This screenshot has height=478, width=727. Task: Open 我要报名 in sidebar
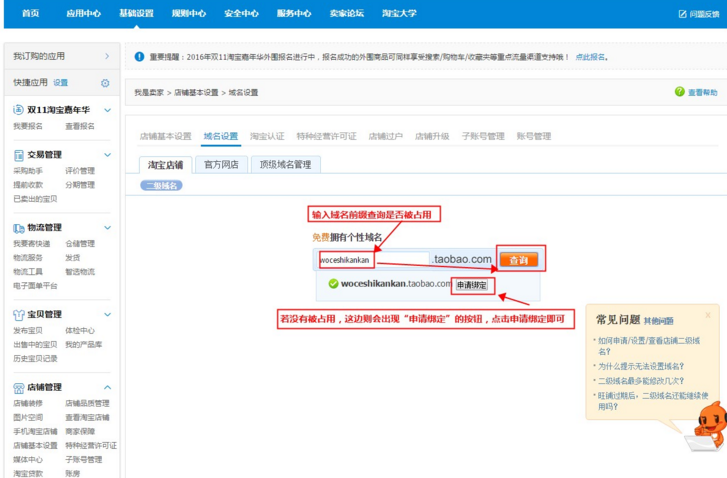(x=28, y=126)
